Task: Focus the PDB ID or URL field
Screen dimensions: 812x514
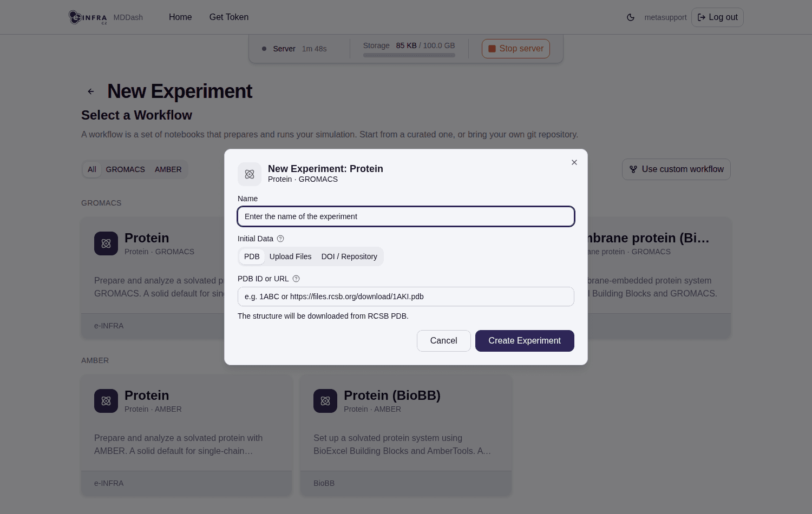Action: [x=406, y=296]
